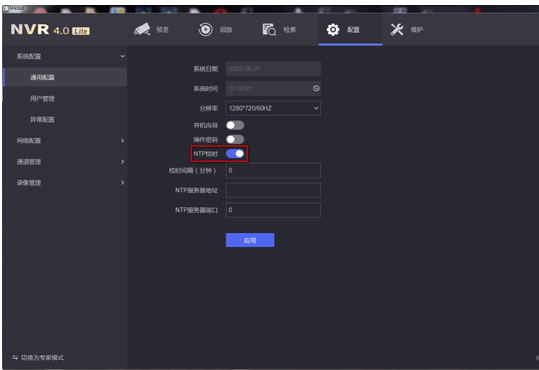Click 切换为专家模式 switch to expert mode link
Viewport: 539px width, 370px height.
point(42,358)
